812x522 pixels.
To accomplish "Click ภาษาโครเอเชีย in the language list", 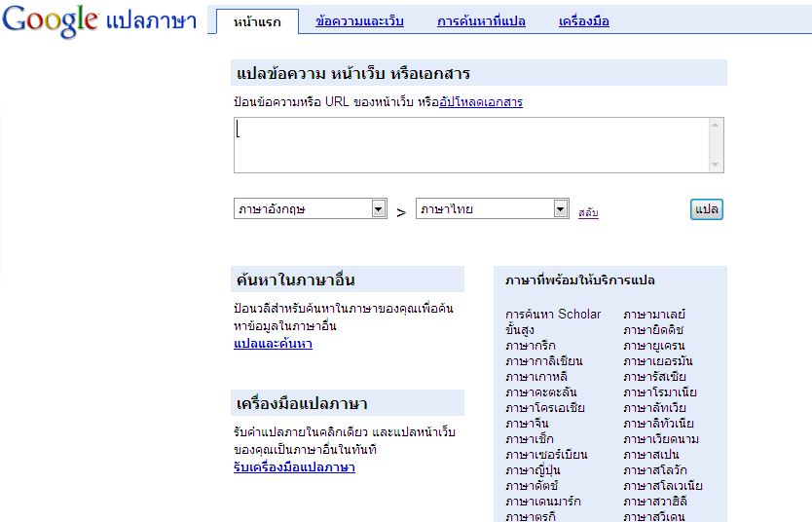I will tap(545, 407).
